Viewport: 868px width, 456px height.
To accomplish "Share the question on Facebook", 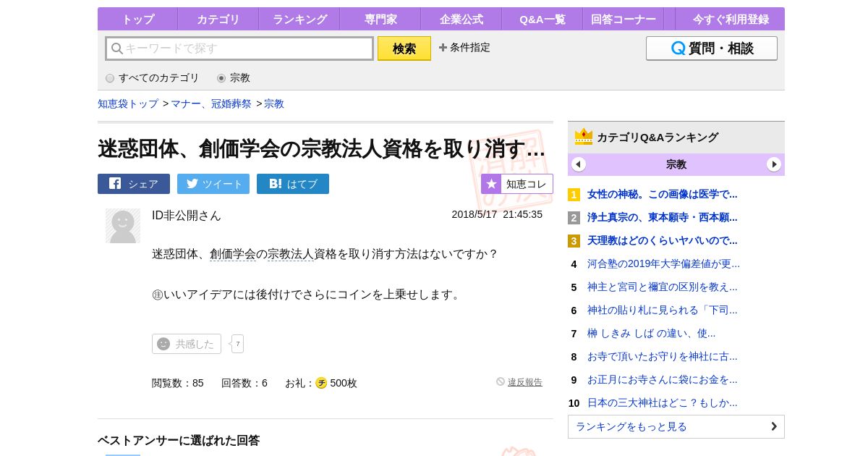I will (134, 184).
